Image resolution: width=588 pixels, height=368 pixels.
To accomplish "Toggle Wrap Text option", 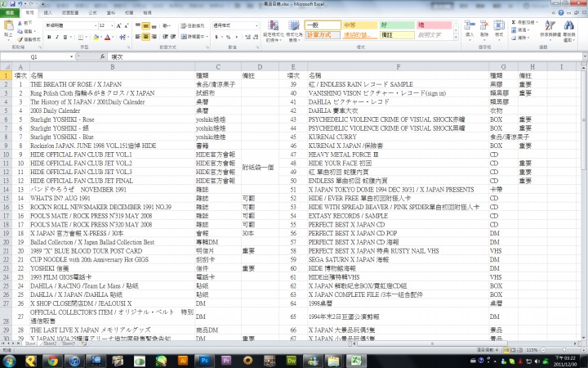I will point(193,25).
